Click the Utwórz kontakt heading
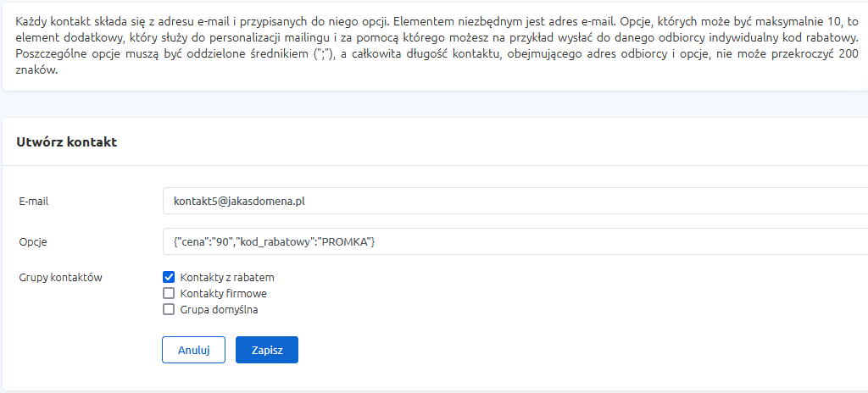Image resolution: width=868 pixels, height=393 pixels. click(66, 142)
